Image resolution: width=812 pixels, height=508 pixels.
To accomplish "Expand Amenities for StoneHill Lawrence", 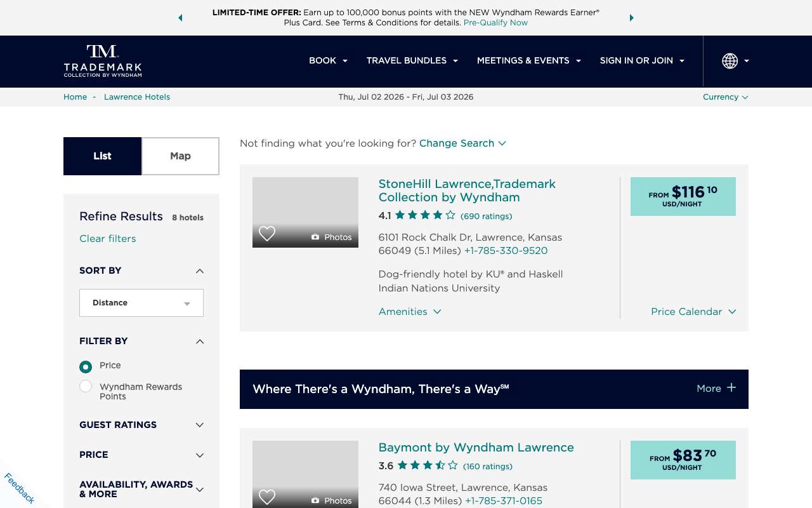I will pos(410,311).
